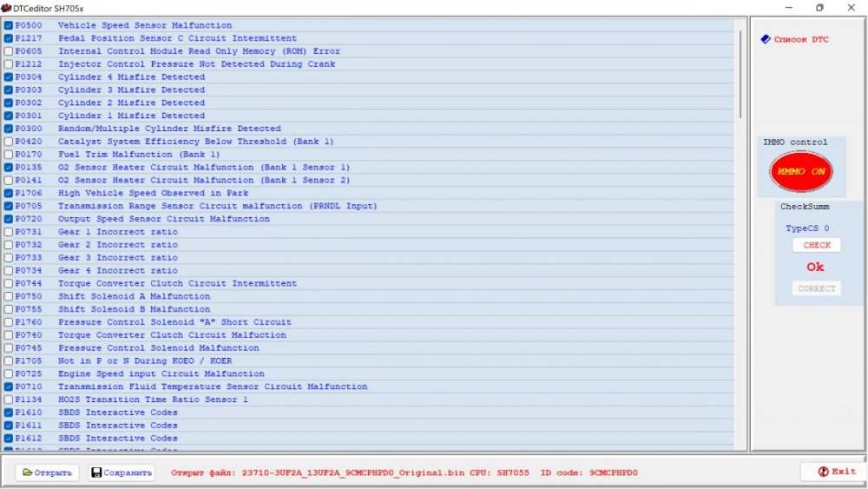Viewport: 868px width, 489px height.
Task: Click the 'IMMO control' label
Action: coord(795,142)
